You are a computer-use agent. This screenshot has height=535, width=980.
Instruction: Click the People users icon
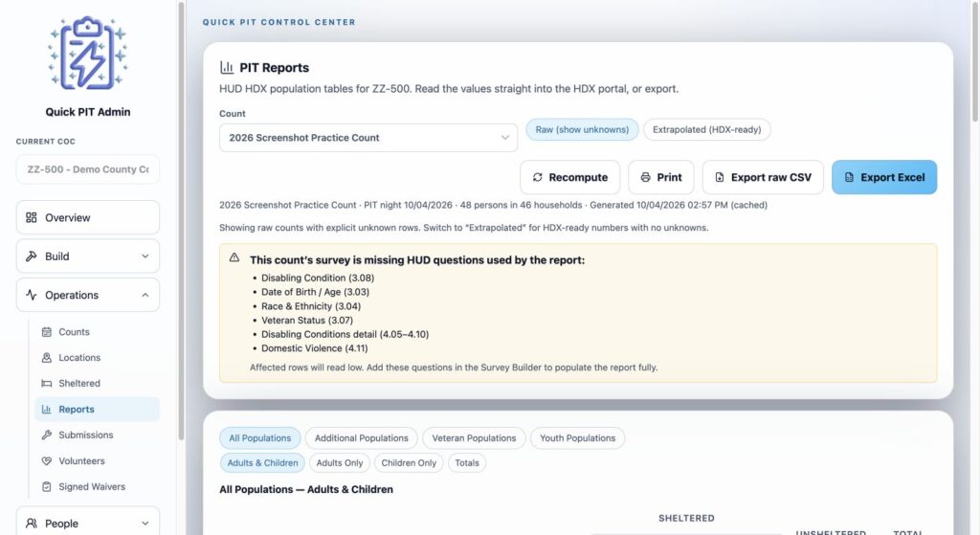tap(32, 524)
